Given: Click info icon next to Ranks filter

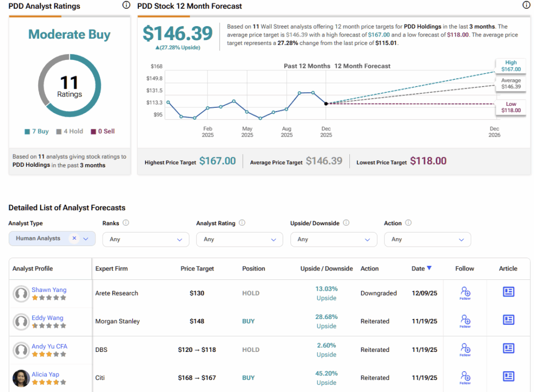Looking at the screenshot, I should point(126,223).
